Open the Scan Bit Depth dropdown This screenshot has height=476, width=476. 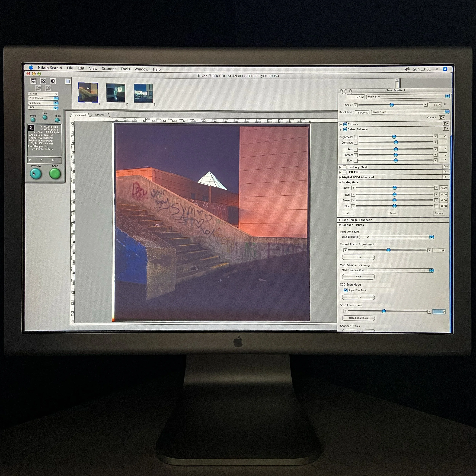(x=396, y=237)
